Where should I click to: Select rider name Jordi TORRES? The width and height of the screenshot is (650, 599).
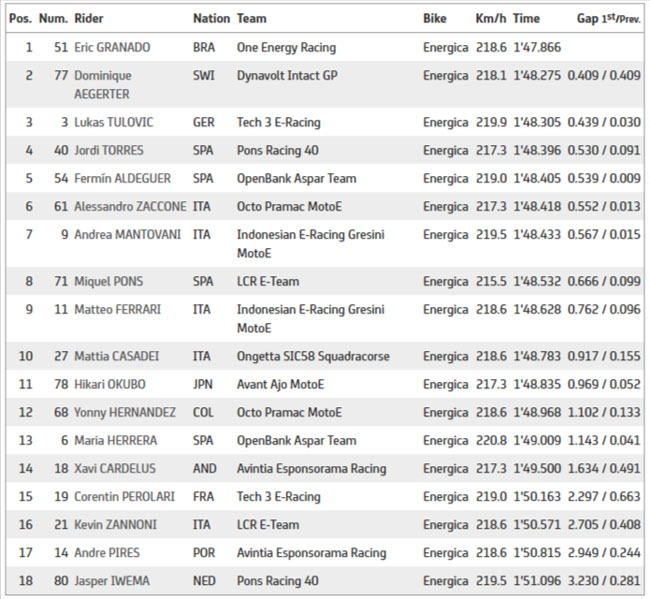[x=109, y=150]
